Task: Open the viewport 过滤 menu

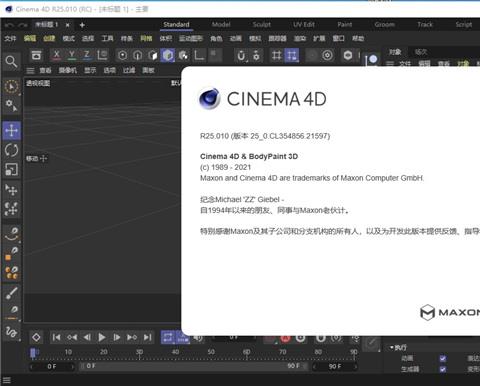Action: (x=129, y=70)
